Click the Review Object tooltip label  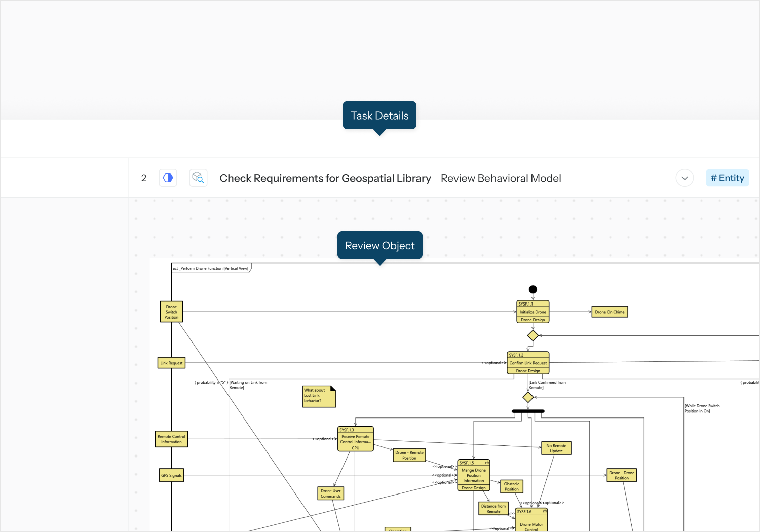coord(379,246)
